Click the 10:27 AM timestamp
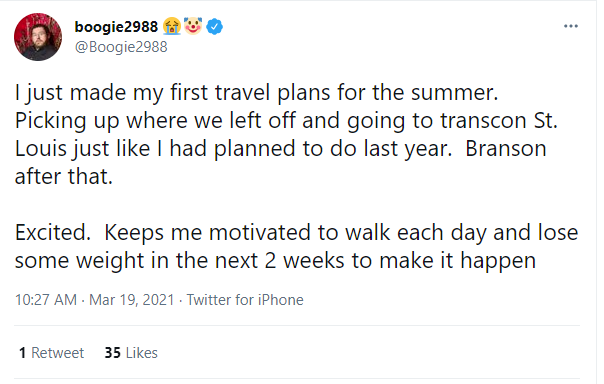The image size is (604, 384). coord(46,300)
